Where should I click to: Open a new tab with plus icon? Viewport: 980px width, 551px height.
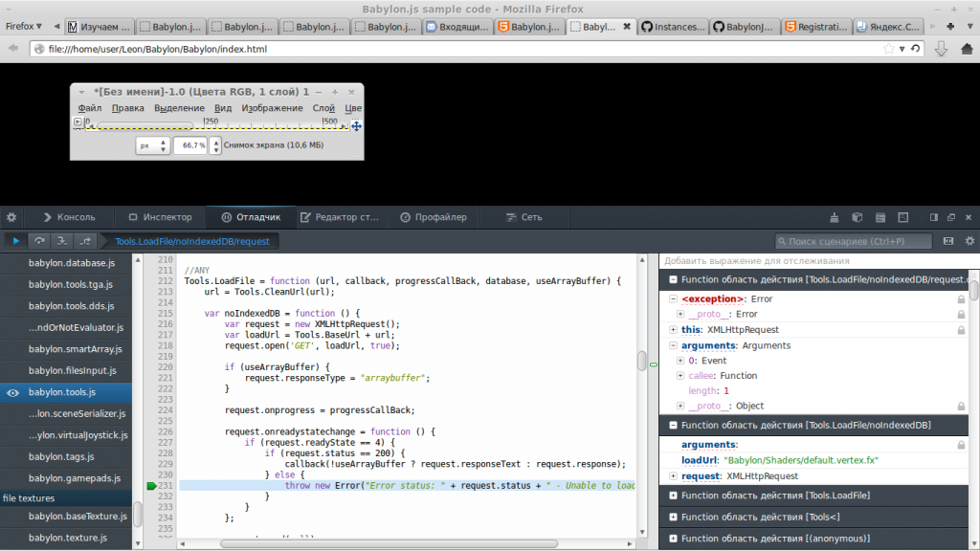950,26
